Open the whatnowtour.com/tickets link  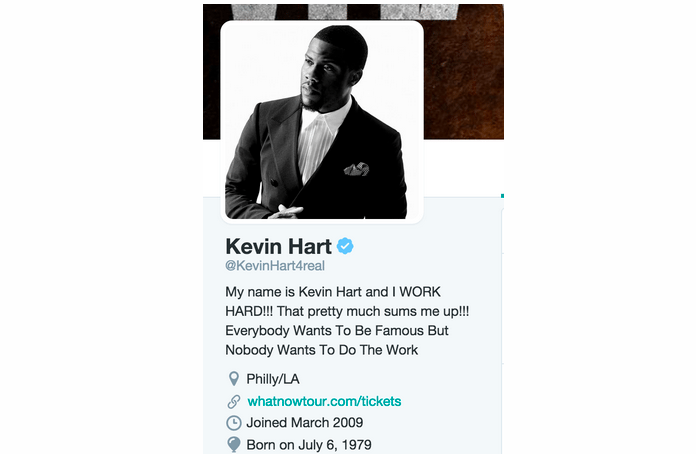click(324, 401)
